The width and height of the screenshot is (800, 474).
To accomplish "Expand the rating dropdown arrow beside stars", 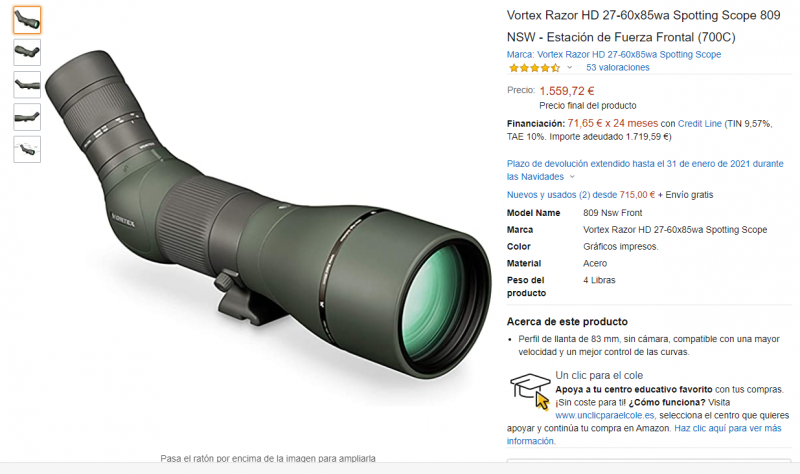I will coord(570,67).
